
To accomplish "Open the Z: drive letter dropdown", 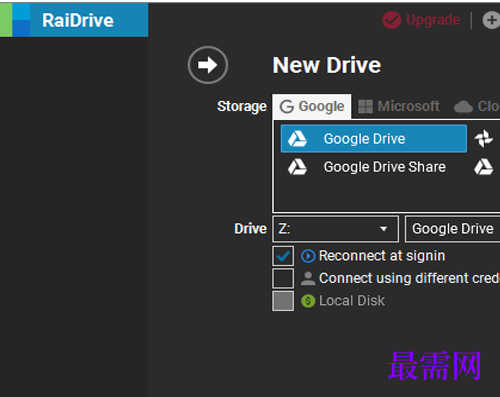I will tap(335, 229).
